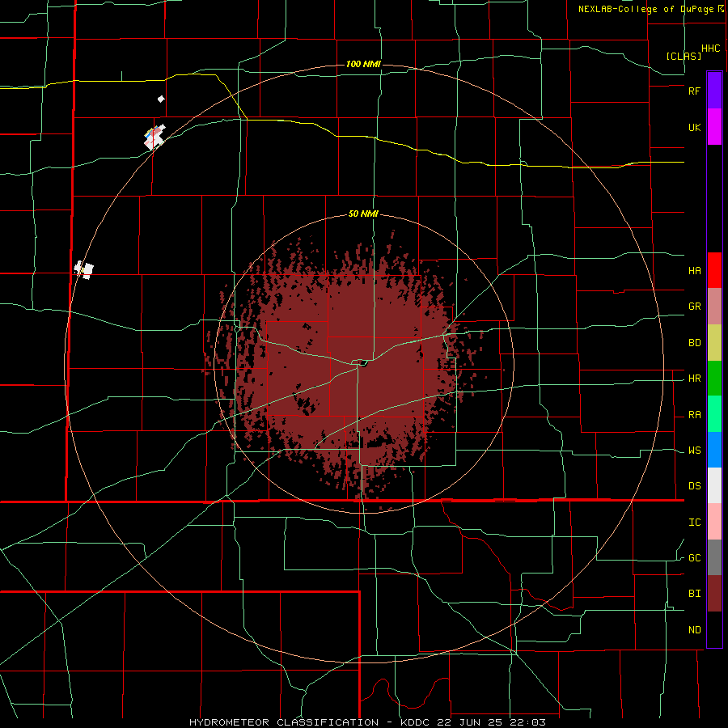Click the BI legend label text
The image size is (728, 728).
coord(694,594)
